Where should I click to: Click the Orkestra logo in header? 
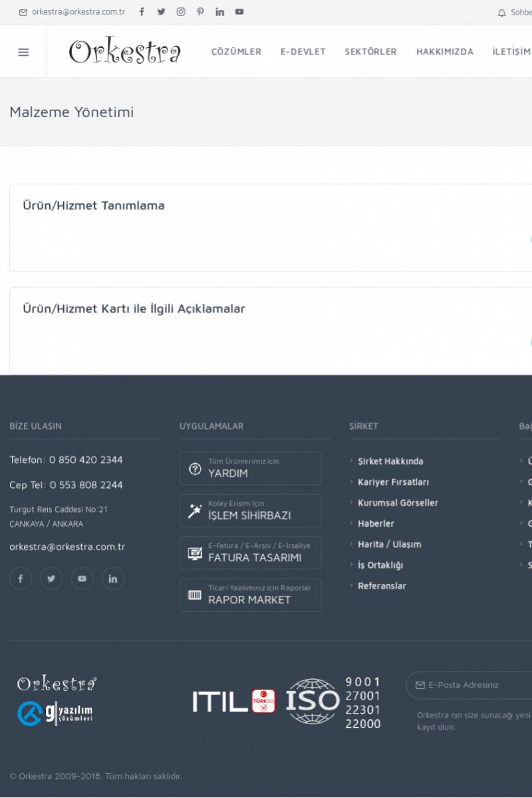click(125, 52)
